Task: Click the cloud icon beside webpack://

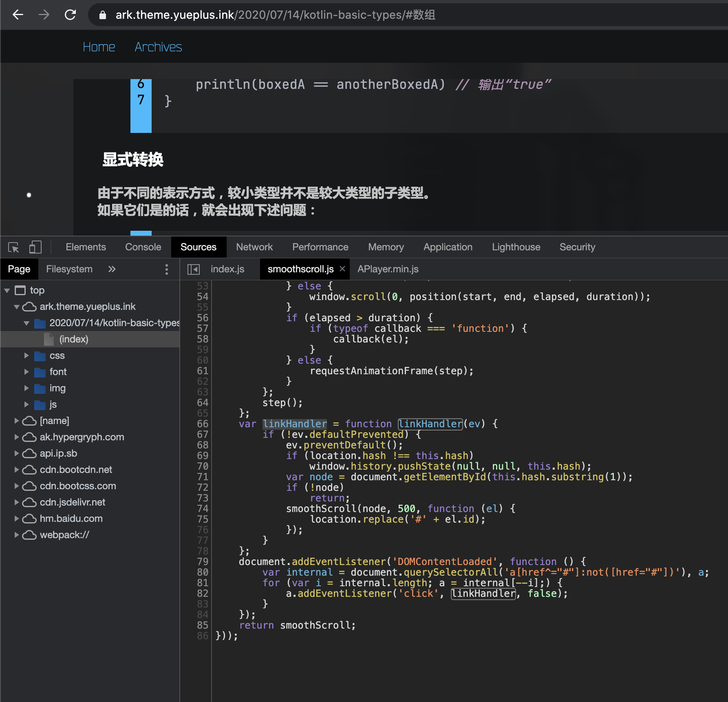Action: pyautogui.click(x=29, y=535)
